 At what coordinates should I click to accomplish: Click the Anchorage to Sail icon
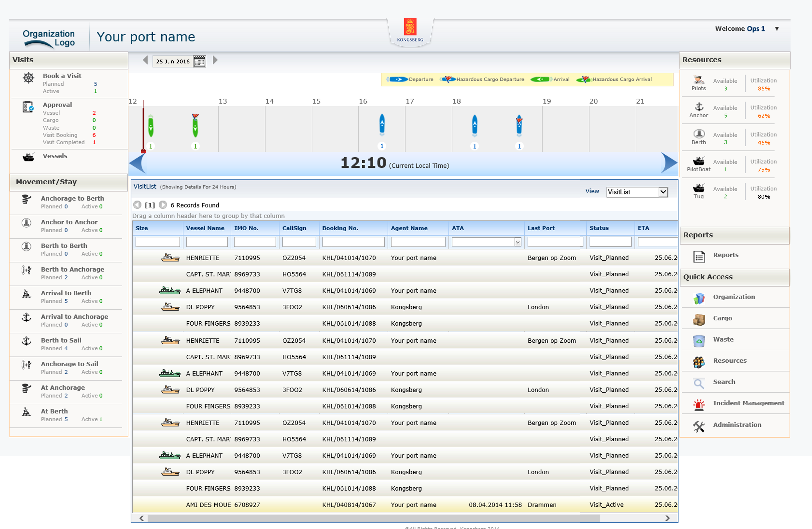pyautogui.click(x=26, y=365)
